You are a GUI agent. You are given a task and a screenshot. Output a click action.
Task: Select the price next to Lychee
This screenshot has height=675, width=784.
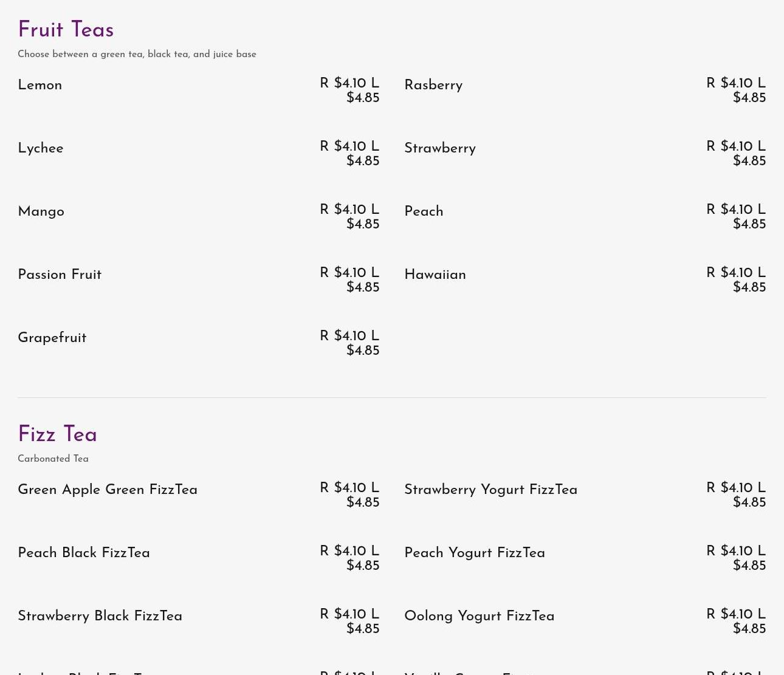click(x=349, y=154)
